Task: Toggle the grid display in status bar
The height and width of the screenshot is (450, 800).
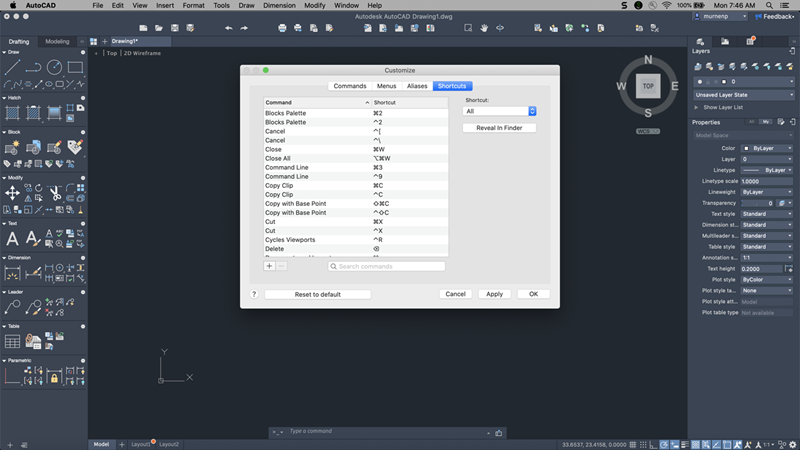Action: click(x=633, y=444)
